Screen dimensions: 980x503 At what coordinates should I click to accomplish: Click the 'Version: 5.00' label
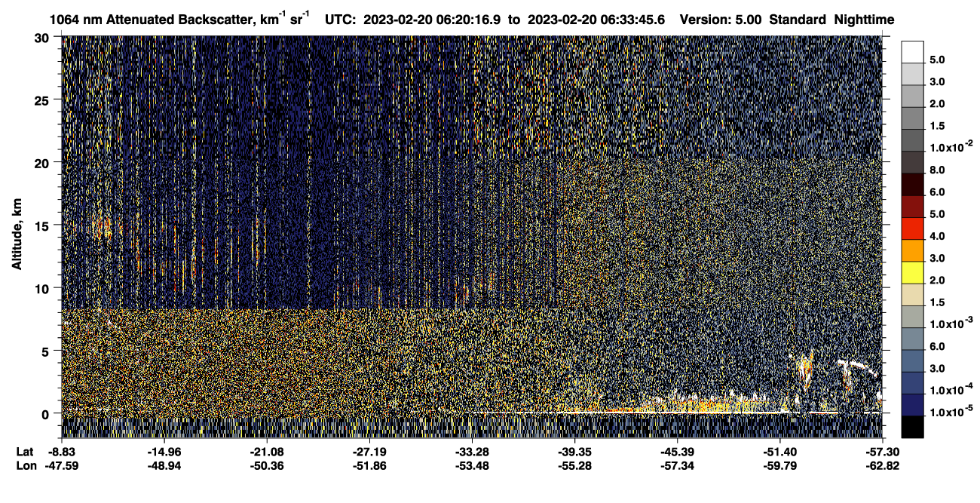click(721, 20)
